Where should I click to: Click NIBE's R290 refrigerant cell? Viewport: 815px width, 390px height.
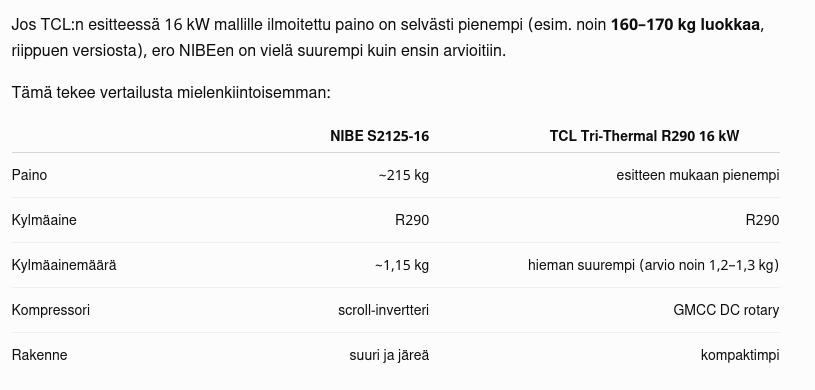click(412, 220)
